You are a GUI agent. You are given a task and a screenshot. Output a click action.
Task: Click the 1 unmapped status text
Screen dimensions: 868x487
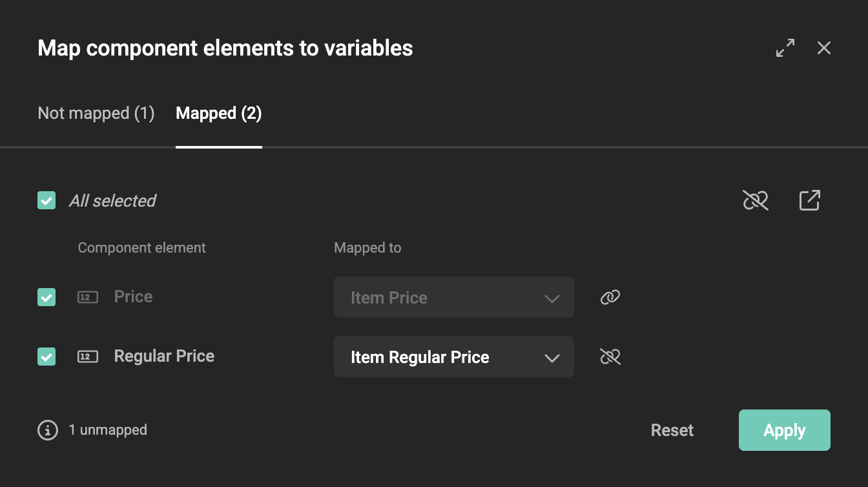(x=108, y=430)
